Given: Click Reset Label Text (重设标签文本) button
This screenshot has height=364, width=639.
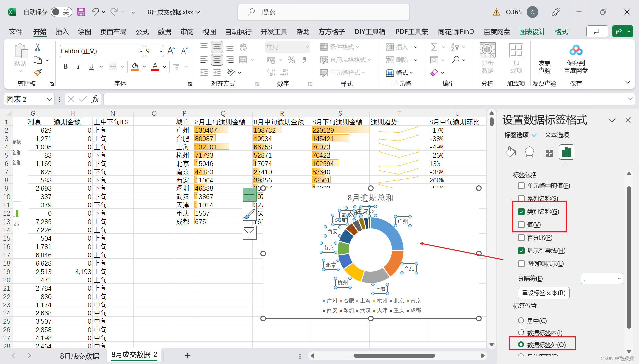Looking at the screenshot, I should (x=543, y=293).
